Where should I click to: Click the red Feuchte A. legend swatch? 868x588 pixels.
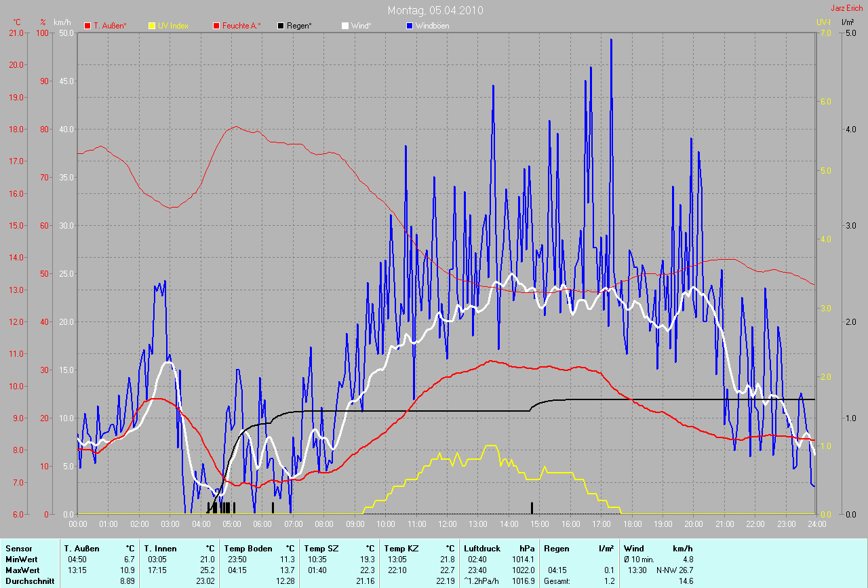pyautogui.click(x=217, y=26)
